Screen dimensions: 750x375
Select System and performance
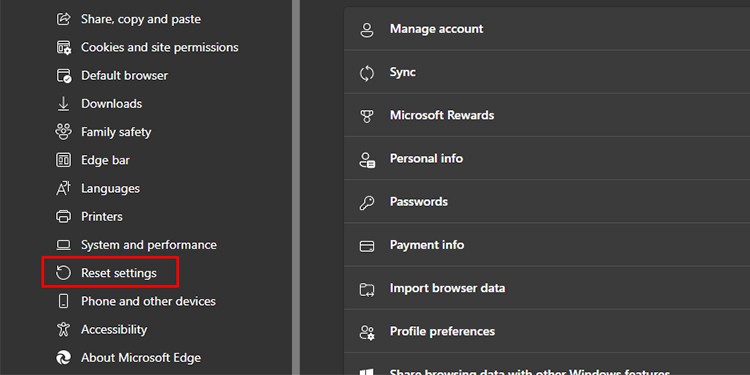pos(149,245)
